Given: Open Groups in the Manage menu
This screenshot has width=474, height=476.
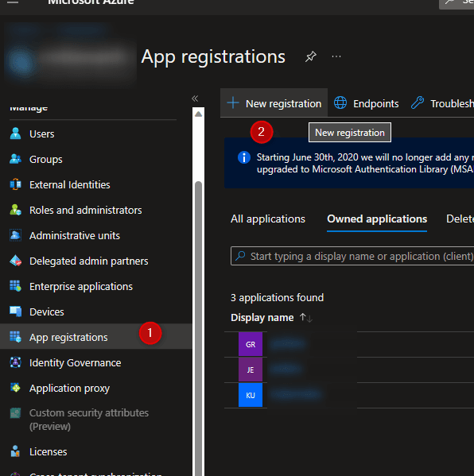Looking at the screenshot, I should click(x=46, y=160).
